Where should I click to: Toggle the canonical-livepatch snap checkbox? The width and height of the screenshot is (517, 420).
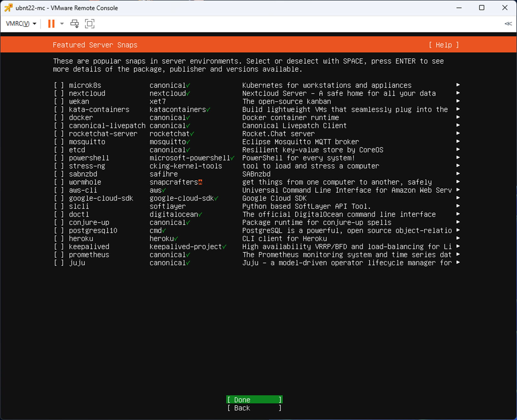tap(59, 125)
